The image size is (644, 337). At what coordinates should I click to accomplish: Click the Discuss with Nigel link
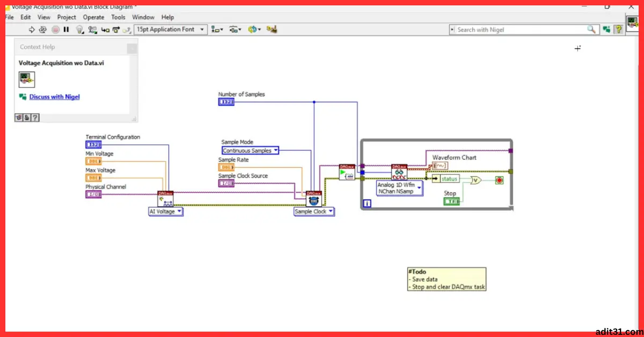(54, 97)
